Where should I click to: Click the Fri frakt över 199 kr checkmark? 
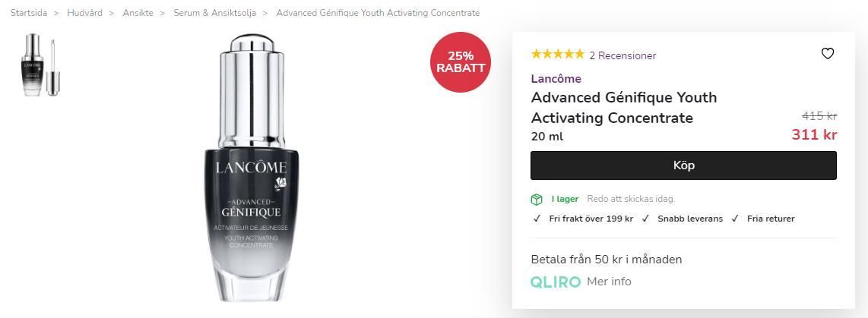point(583,219)
